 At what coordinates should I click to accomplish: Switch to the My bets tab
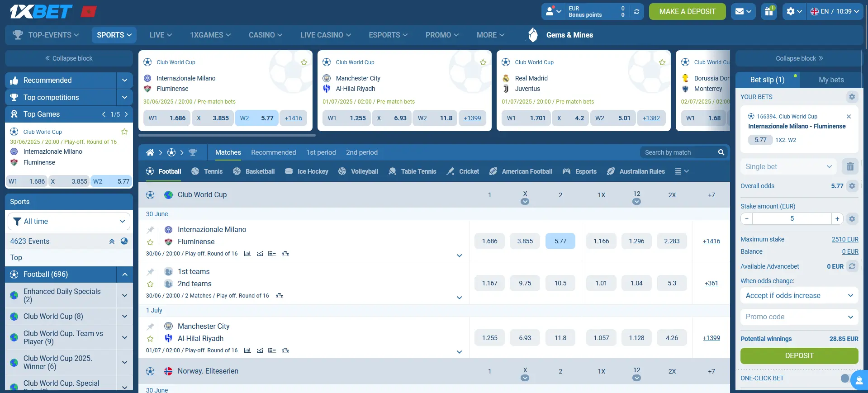831,80
